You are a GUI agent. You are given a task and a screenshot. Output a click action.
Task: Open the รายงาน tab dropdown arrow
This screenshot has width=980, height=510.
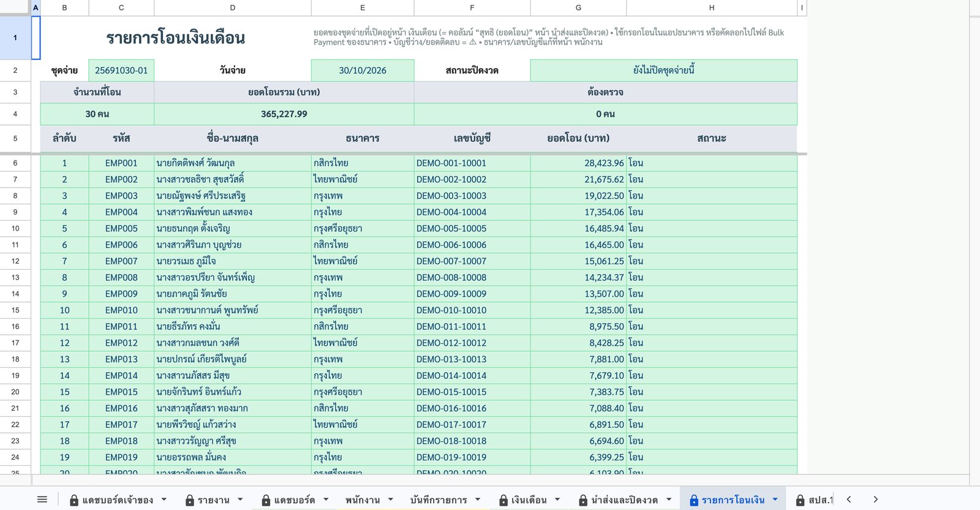pyautogui.click(x=240, y=500)
